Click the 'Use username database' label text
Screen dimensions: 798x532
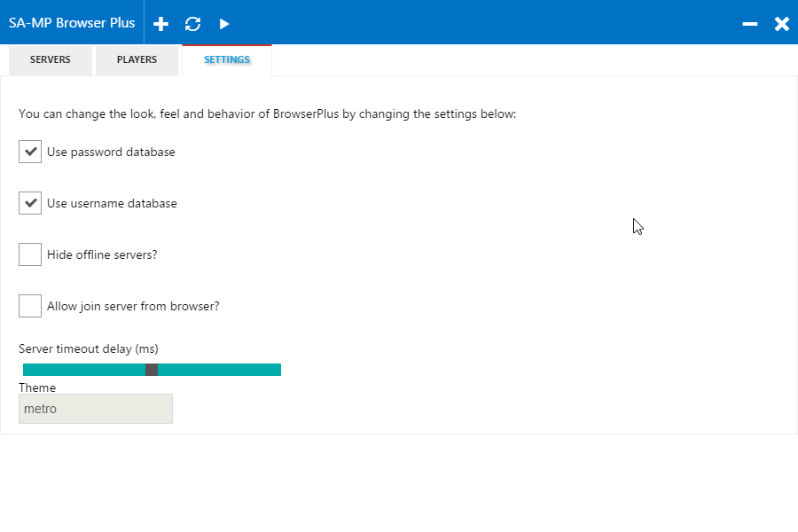point(112,203)
